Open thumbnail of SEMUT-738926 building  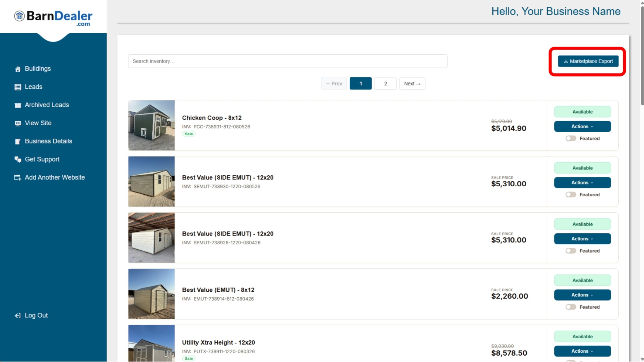point(151,238)
